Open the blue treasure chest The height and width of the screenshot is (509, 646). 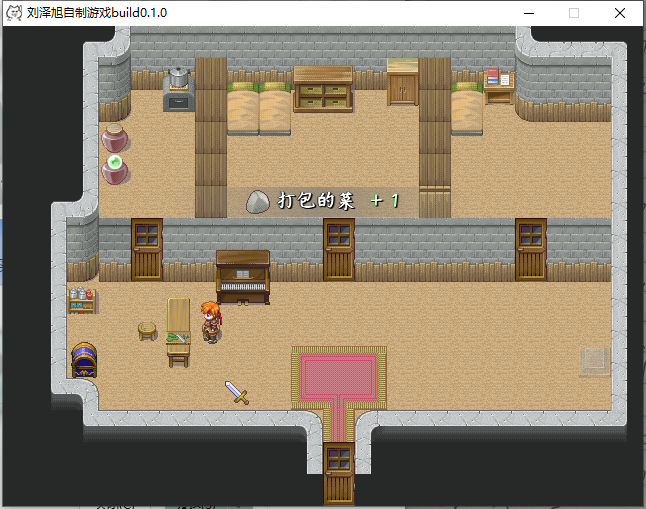click(x=84, y=360)
